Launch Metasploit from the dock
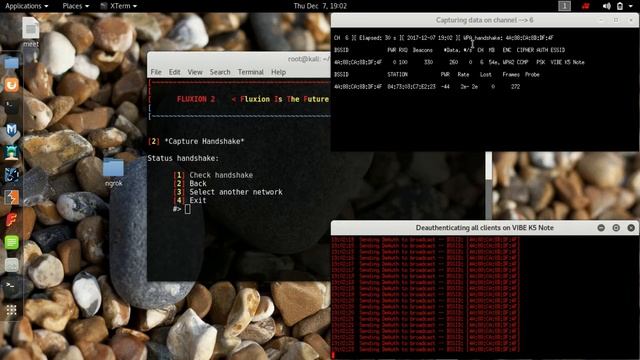This screenshot has height=360, width=640. [11, 130]
